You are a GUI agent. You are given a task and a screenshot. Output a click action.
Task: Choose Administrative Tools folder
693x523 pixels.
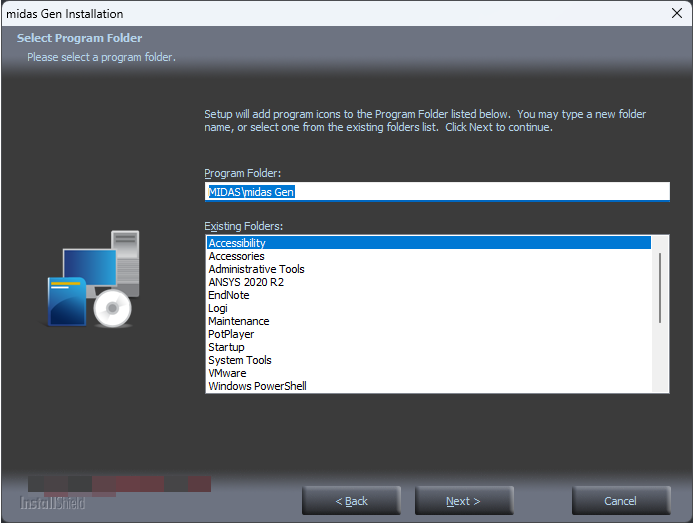[429, 269]
